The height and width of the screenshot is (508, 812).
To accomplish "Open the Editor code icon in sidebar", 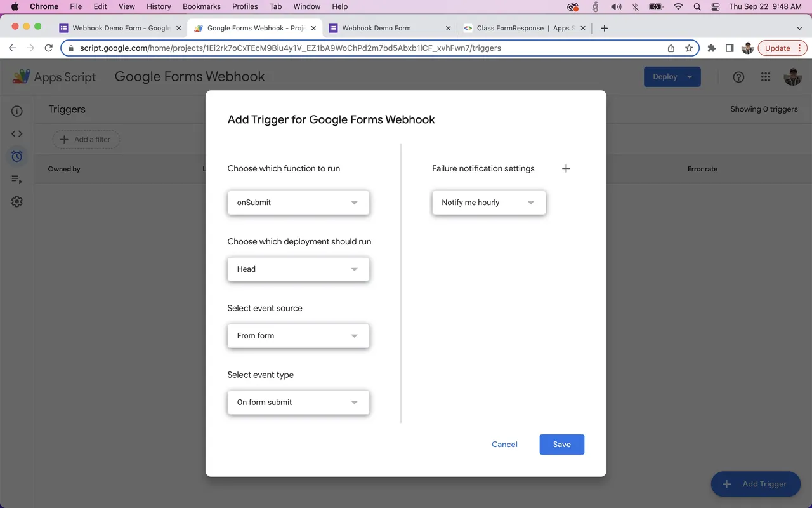I will (17, 134).
